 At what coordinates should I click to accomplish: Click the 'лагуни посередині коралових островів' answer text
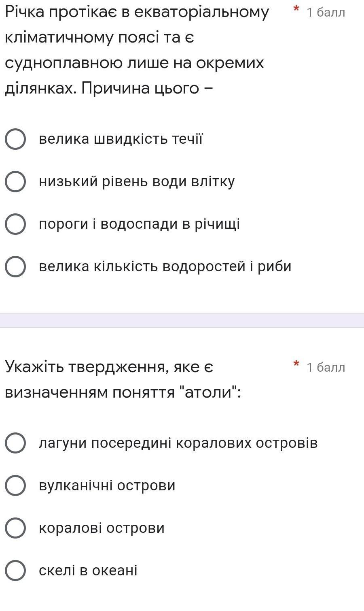pyautogui.click(x=178, y=443)
